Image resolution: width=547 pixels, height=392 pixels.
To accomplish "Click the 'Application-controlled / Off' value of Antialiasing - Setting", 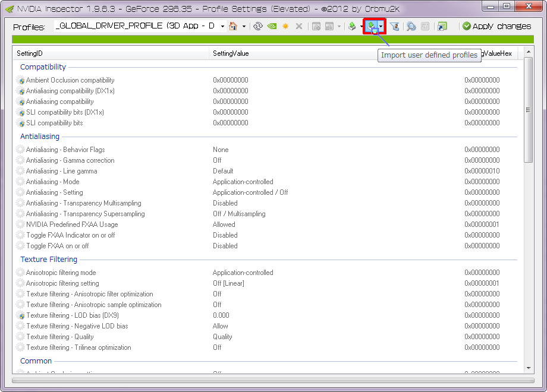I will tap(250, 192).
